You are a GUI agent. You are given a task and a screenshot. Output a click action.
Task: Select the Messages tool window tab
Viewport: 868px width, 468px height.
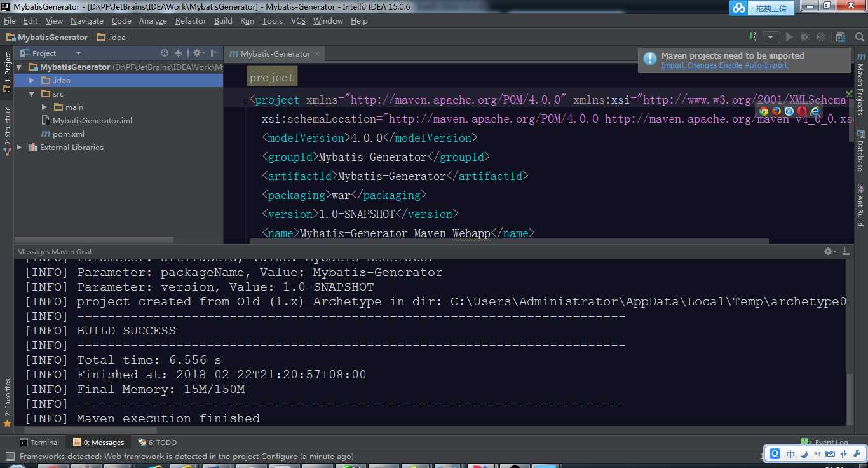(98, 442)
